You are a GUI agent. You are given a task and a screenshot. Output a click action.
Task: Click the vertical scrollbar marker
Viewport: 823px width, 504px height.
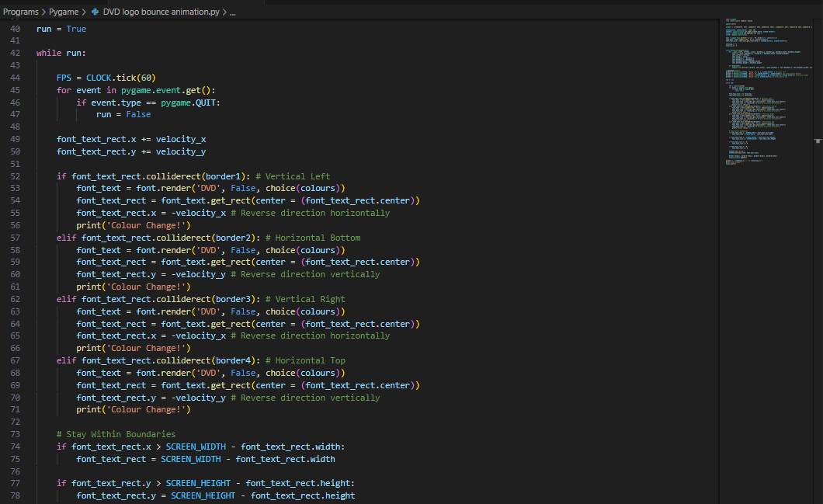pos(818,141)
